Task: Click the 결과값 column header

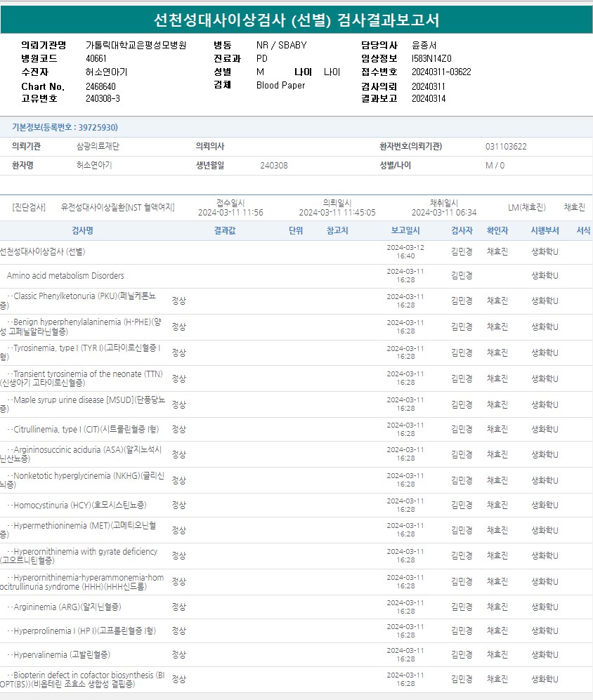Action: click(x=225, y=230)
